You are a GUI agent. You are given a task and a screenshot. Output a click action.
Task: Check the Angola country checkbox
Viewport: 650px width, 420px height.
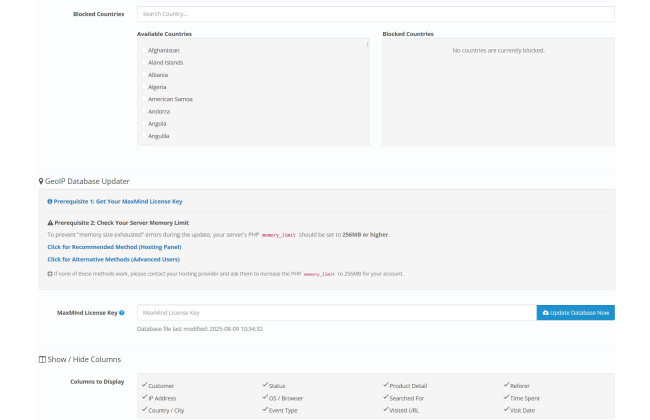point(144,123)
